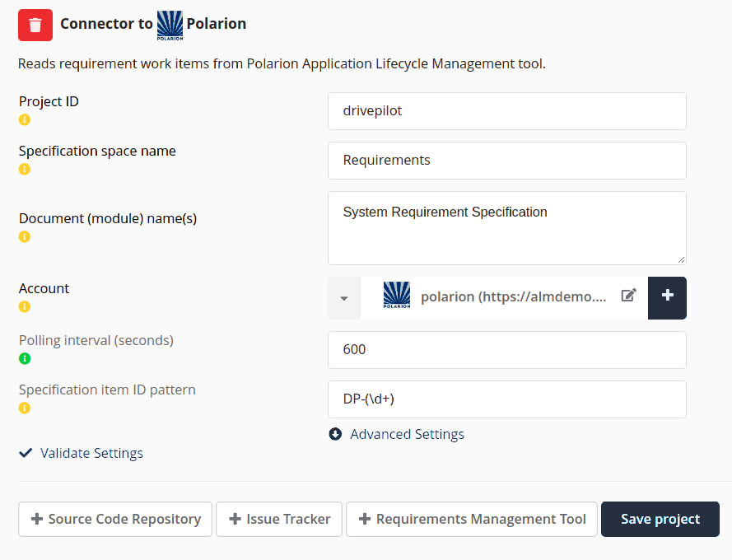Click the 'Document (module) name(s)' label

108,218
